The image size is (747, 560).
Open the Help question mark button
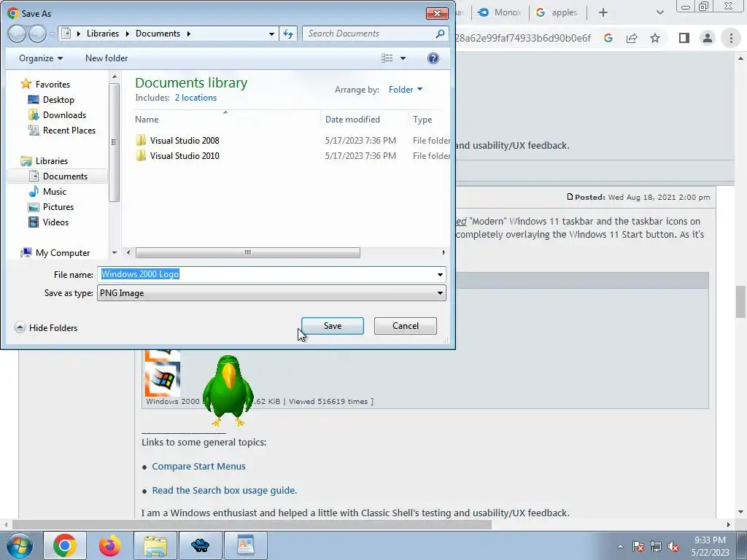pyautogui.click(x=433, y=58)
